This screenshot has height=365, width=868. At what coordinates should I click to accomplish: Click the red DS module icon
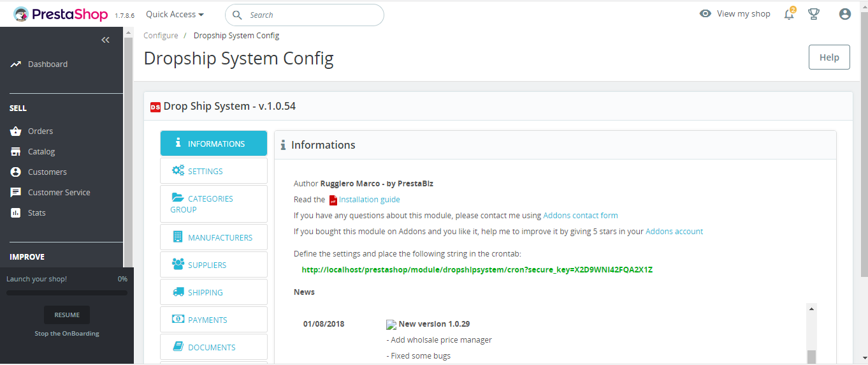click(x=155, y=107)
